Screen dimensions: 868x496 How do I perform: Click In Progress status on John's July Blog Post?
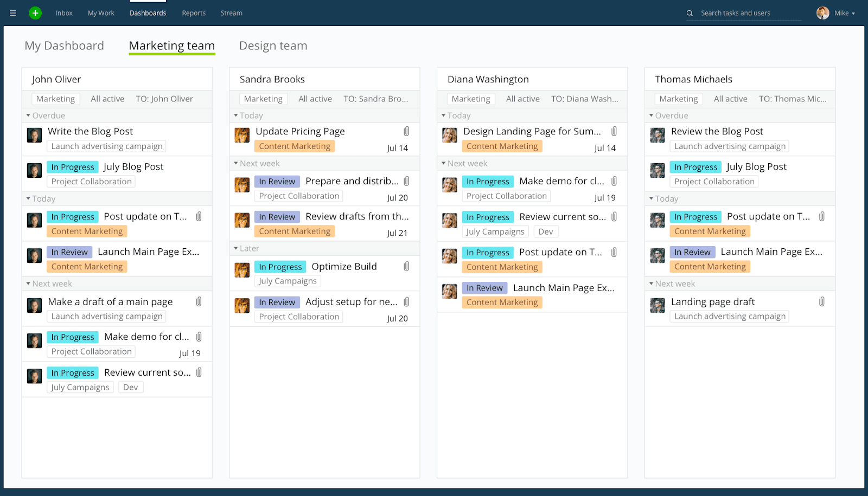point(73,167)
